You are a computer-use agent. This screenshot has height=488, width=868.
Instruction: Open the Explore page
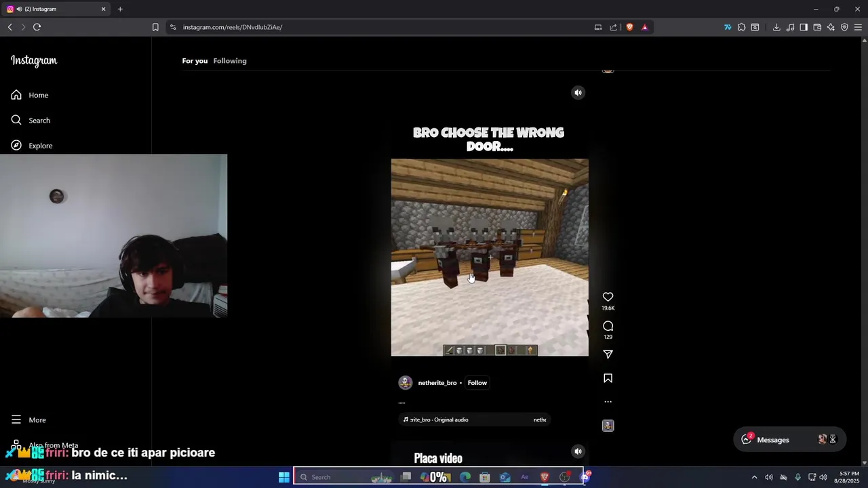click(32, 146)
